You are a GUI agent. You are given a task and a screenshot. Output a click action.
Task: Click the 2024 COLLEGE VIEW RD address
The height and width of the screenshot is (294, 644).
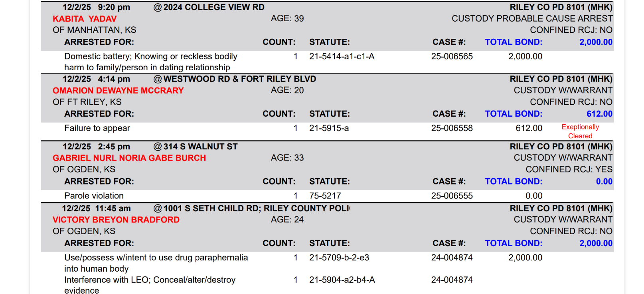click(214, 7)
